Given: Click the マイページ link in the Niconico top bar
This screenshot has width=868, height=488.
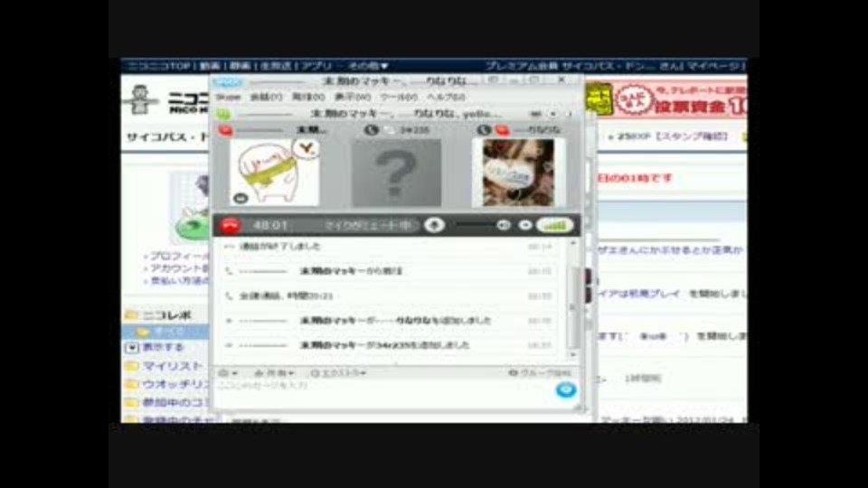Looking at the screenshot, I should 713,66.
